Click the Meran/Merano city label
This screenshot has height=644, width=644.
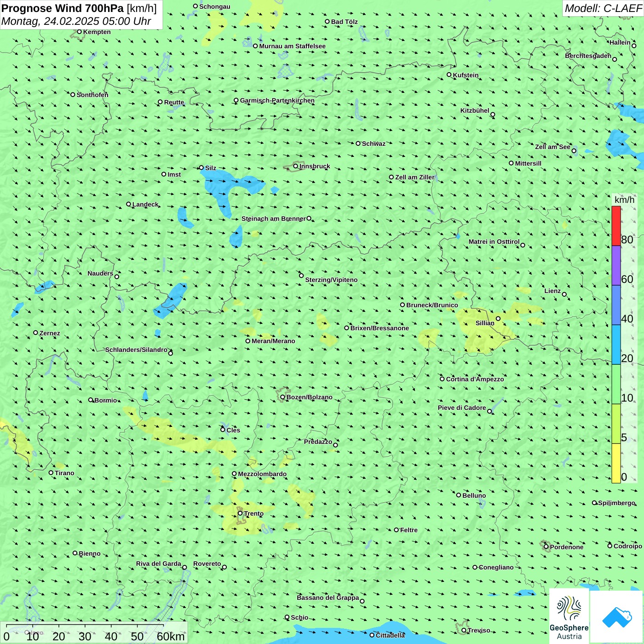pyautogui.click(x=273, y=341)
